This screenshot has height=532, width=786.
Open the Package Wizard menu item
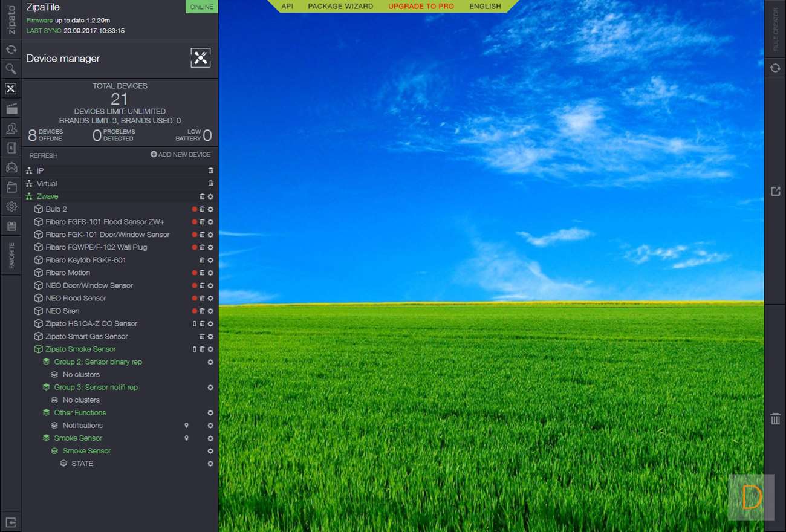(x=340, y=7)
